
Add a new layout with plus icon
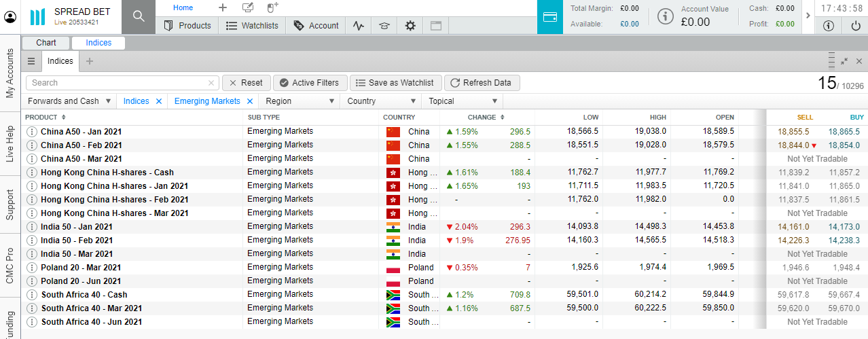[x=223, y=7]
